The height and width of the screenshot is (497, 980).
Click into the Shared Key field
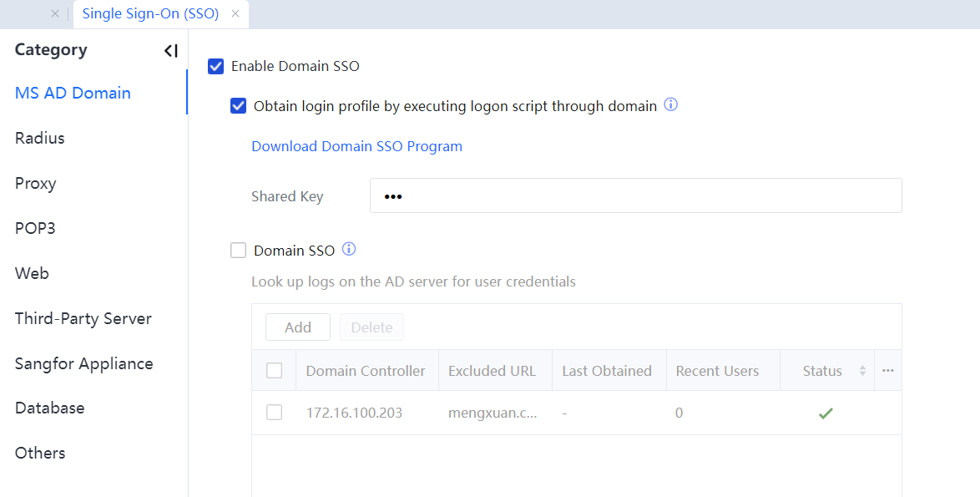tap(634, 196)
